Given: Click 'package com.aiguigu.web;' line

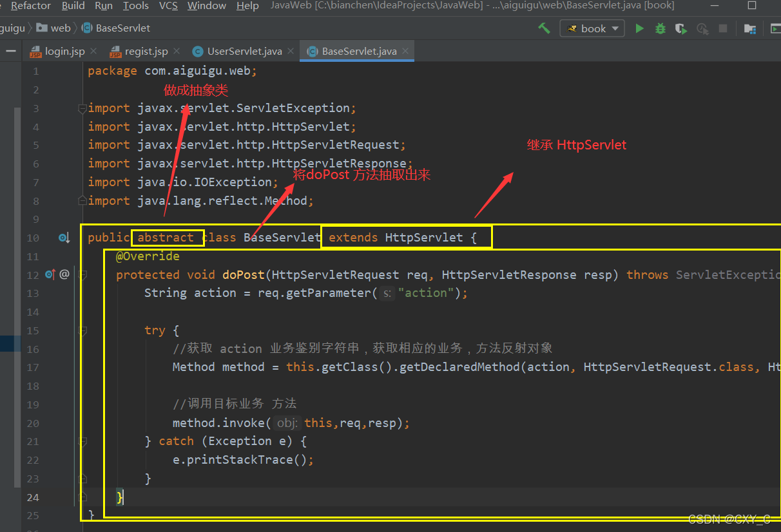Looking at the screenshot, I should [172, 71].
